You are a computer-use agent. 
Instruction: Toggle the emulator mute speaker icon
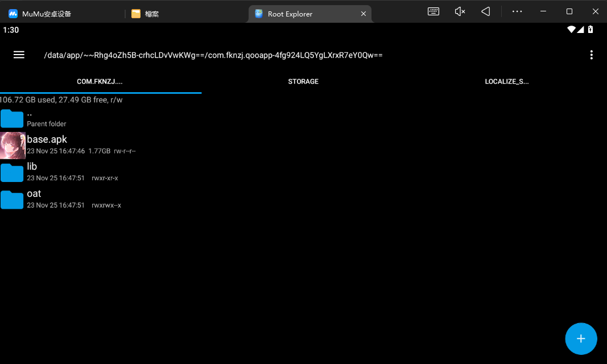pyautogui.click(x=460, y=11)
